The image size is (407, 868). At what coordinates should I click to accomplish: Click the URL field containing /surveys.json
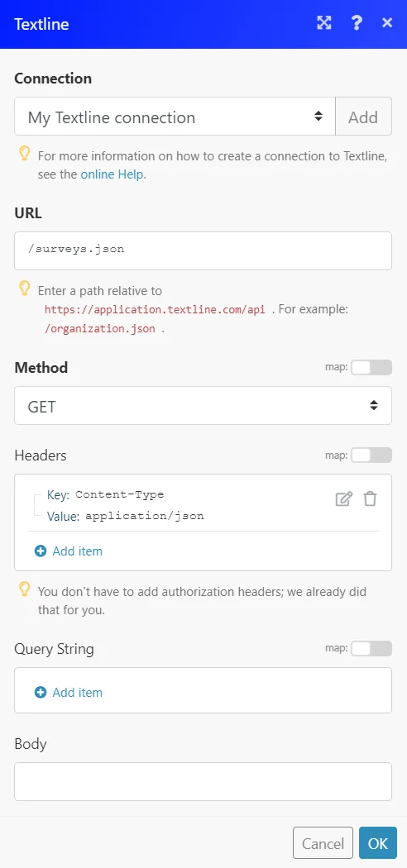click(203, 250)
